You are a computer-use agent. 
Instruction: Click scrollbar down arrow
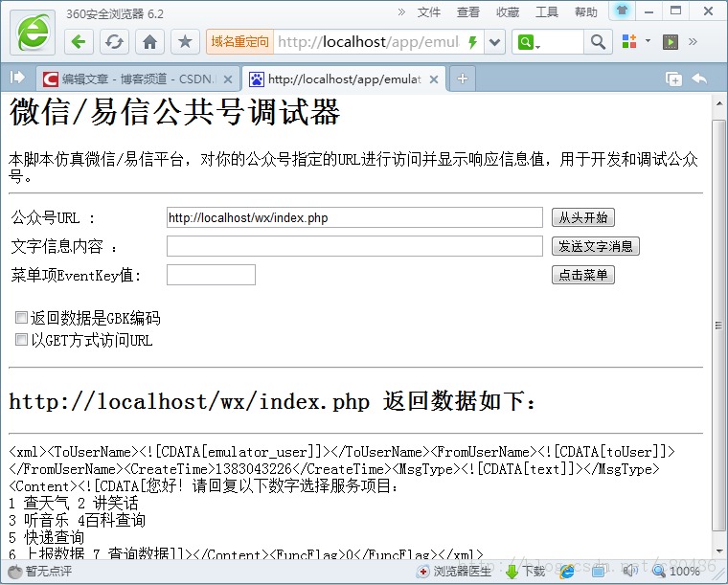(719, 551)
